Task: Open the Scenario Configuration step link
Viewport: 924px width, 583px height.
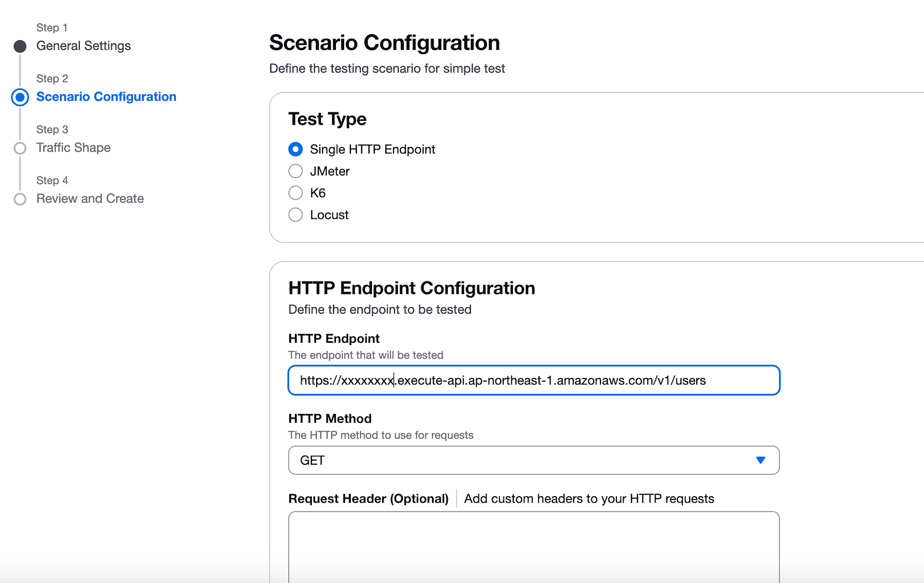Action: [106, 97]
